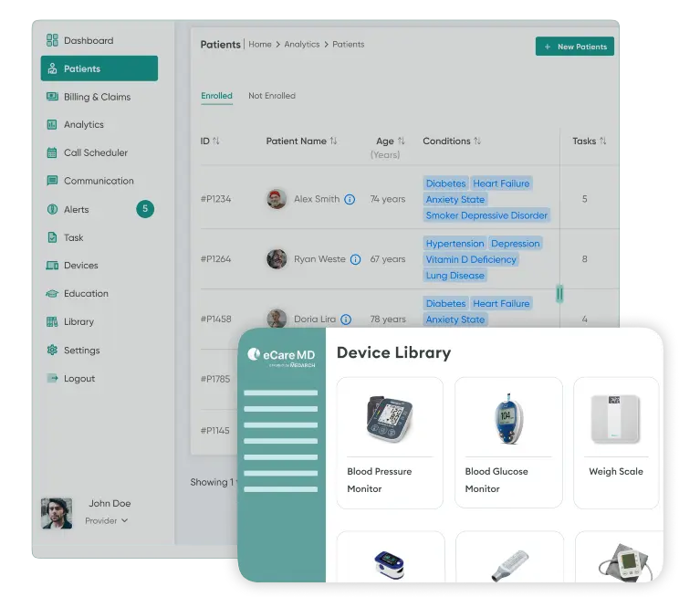
Task: Click the 74 years age cell
Action: pos(388,199)
